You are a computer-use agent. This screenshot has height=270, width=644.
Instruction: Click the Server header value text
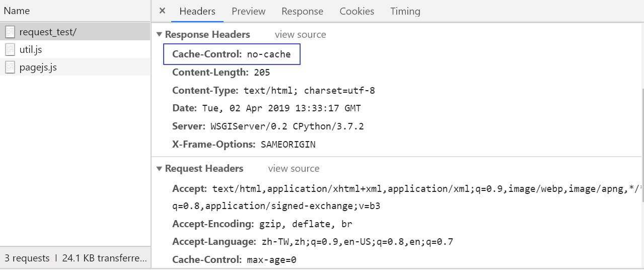click(x=287, y=126)
